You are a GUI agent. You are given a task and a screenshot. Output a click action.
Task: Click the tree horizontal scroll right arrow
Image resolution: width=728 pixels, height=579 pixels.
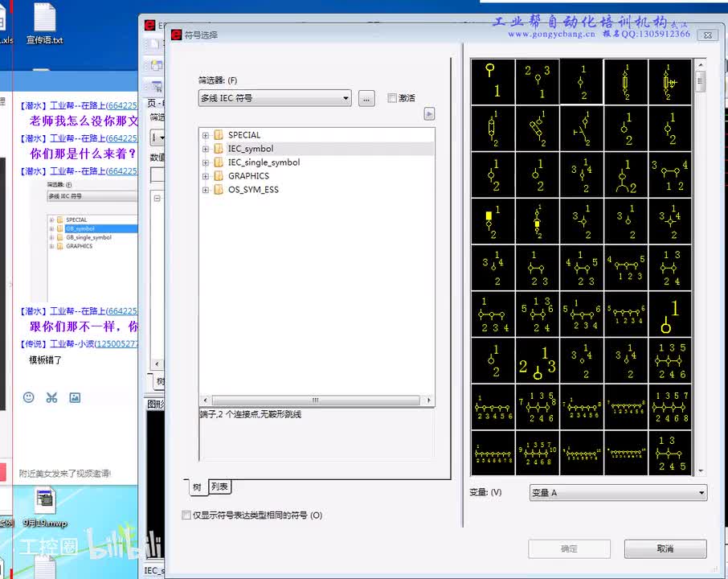(x=428, y=400)
